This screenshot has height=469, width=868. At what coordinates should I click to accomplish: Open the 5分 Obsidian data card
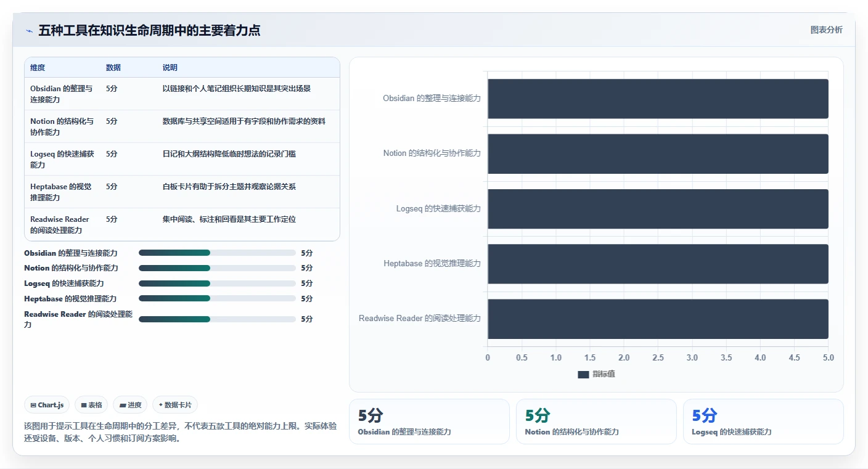click(429, 422)
